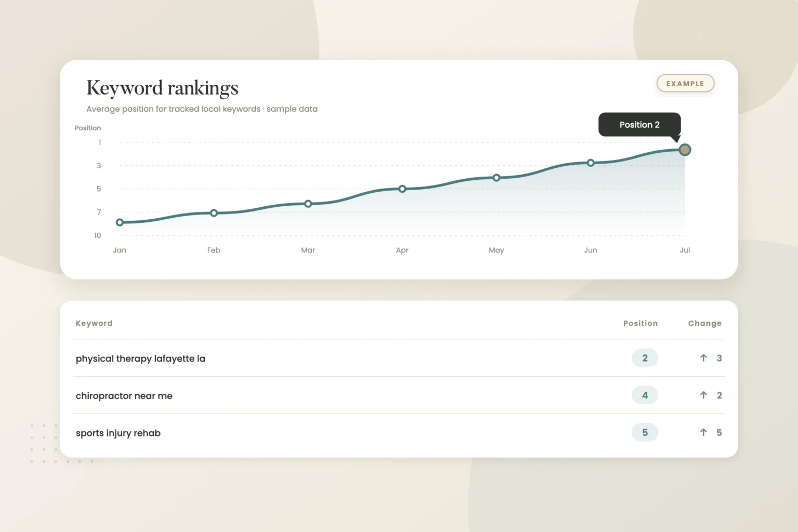
Task: Select the Jun data point on chart
Action: [591, 163]
